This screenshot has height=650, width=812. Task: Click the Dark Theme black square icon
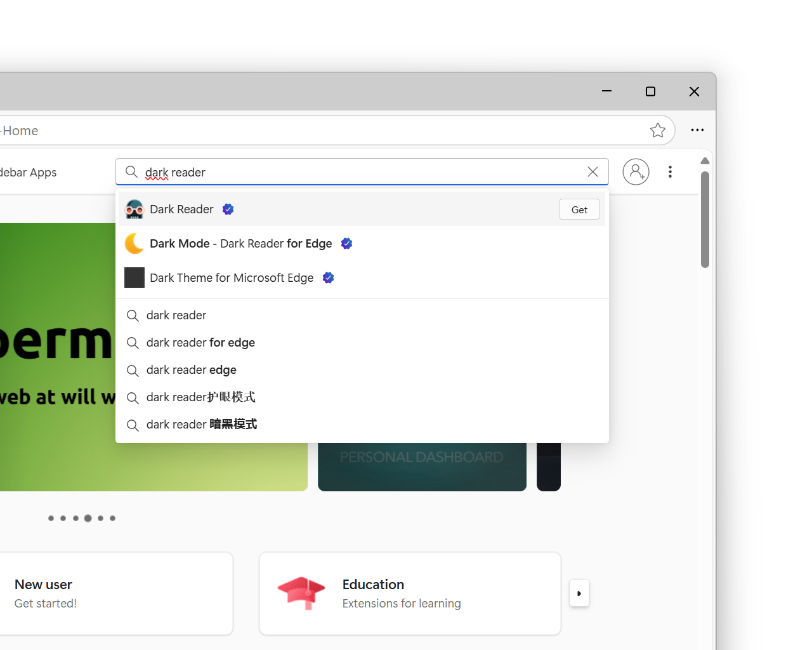134,278
